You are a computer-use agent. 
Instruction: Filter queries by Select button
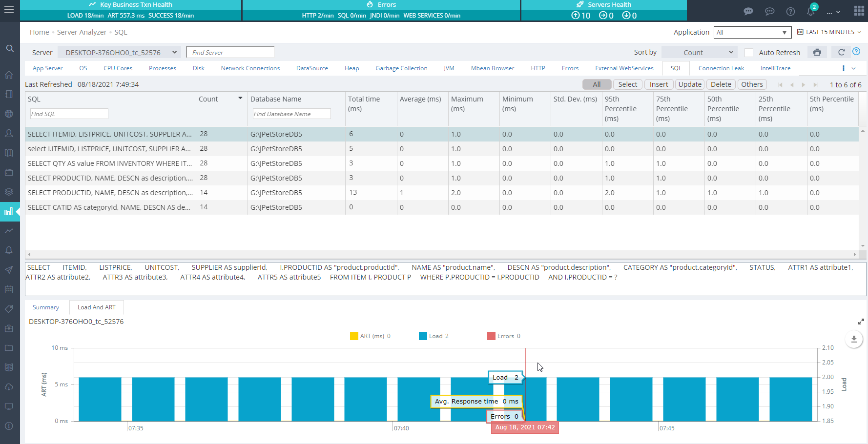click(627, 84)
